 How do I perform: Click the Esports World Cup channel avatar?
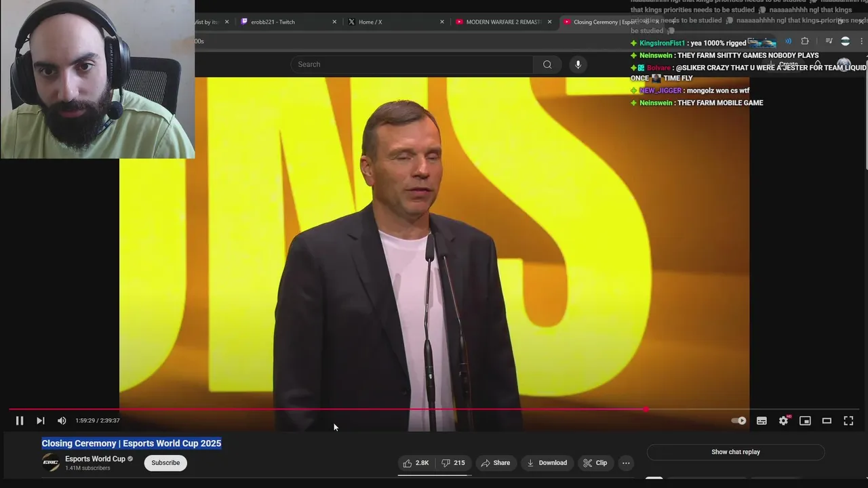click(x=51, y=463)
